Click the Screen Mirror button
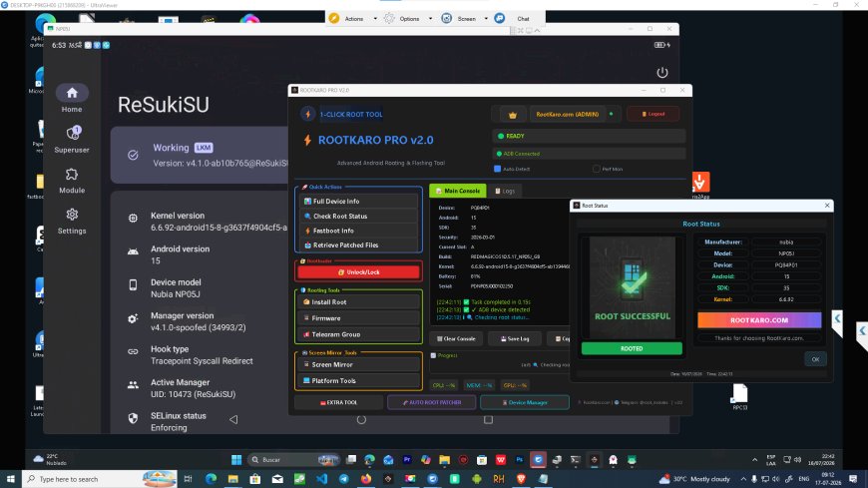868x488 pixels. coord(359,364)
